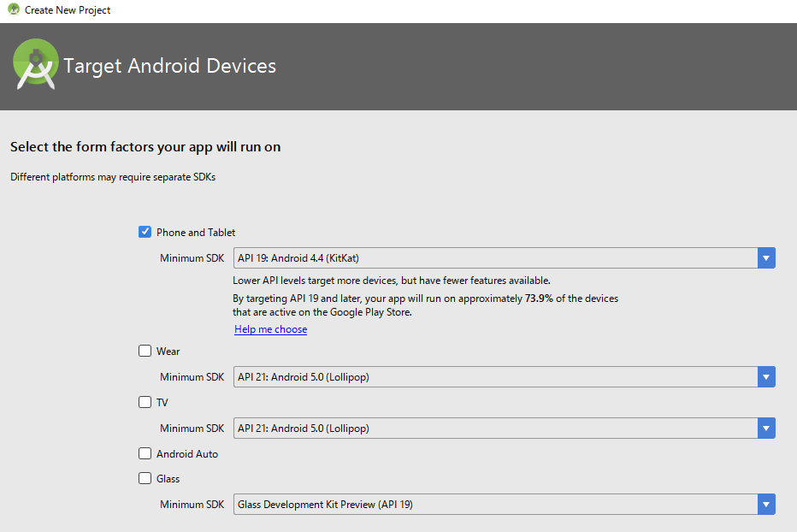Click the TV API 21 Lollipop combo box

point(504,429)
